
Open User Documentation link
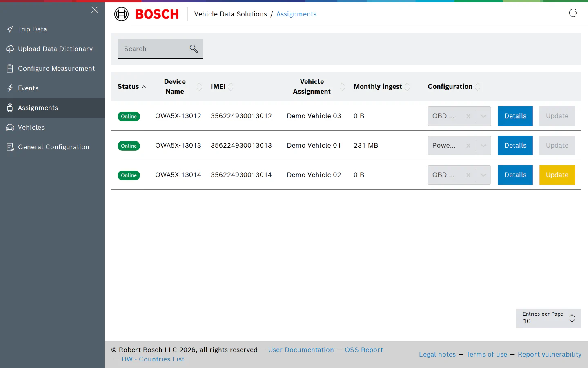point(301,350)
